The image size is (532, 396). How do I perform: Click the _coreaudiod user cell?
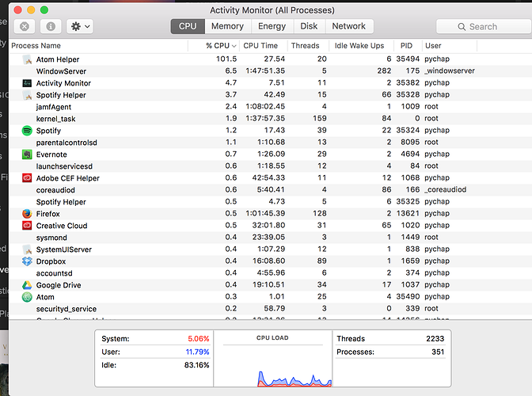(x=445, y=190)
